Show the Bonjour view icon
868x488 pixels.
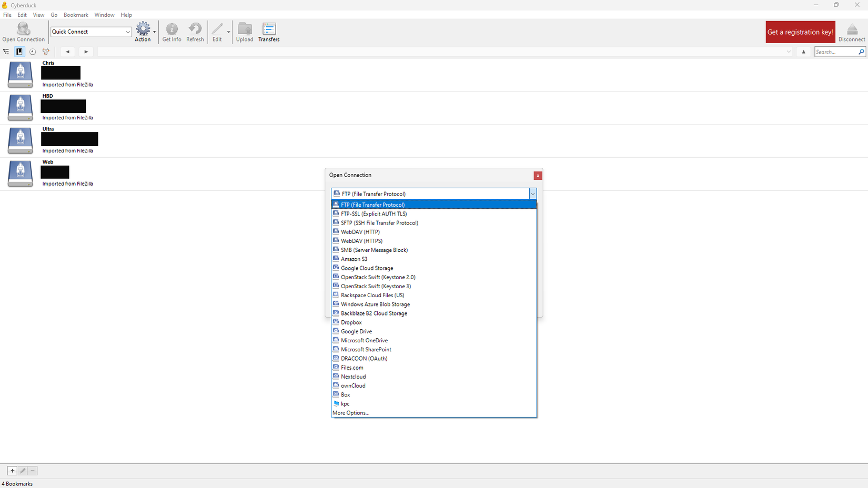pyautogui.click(x=46, y=52)
